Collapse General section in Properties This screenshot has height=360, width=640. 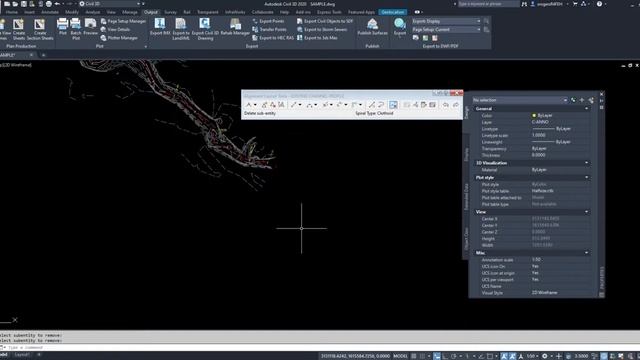pos(587,109)
